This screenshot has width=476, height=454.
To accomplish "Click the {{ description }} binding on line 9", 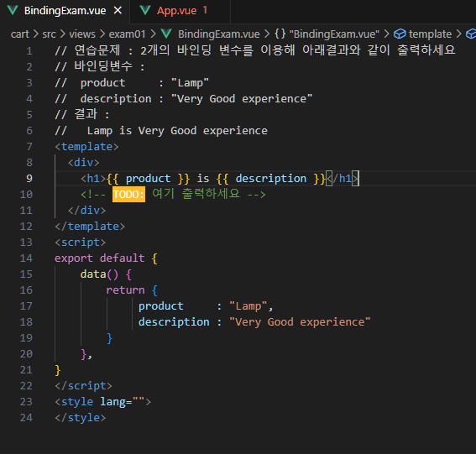I will point(271,179).
